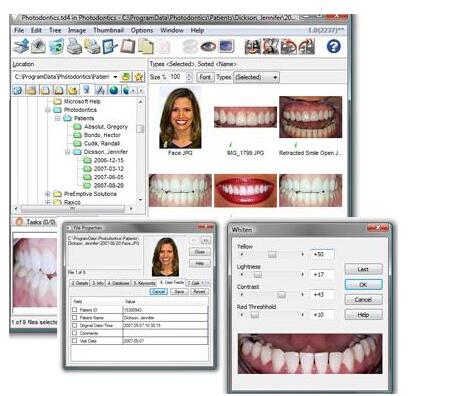Screen dimensions: 456x396
Task: Check the Comments field checkbox
Action: (75, 333)
